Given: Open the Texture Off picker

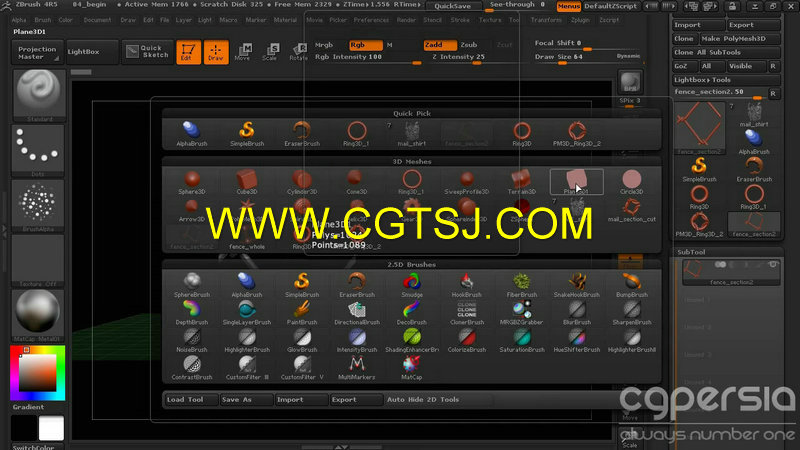Looking at the screenshot, I should click(x=38, y=261).
